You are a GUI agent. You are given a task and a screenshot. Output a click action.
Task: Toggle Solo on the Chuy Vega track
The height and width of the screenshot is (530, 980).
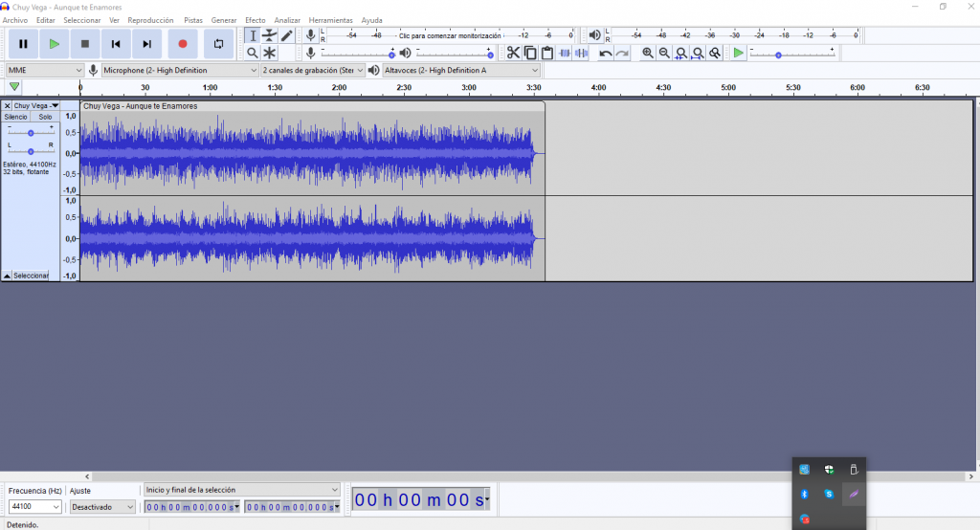click(x=45, y=117)
